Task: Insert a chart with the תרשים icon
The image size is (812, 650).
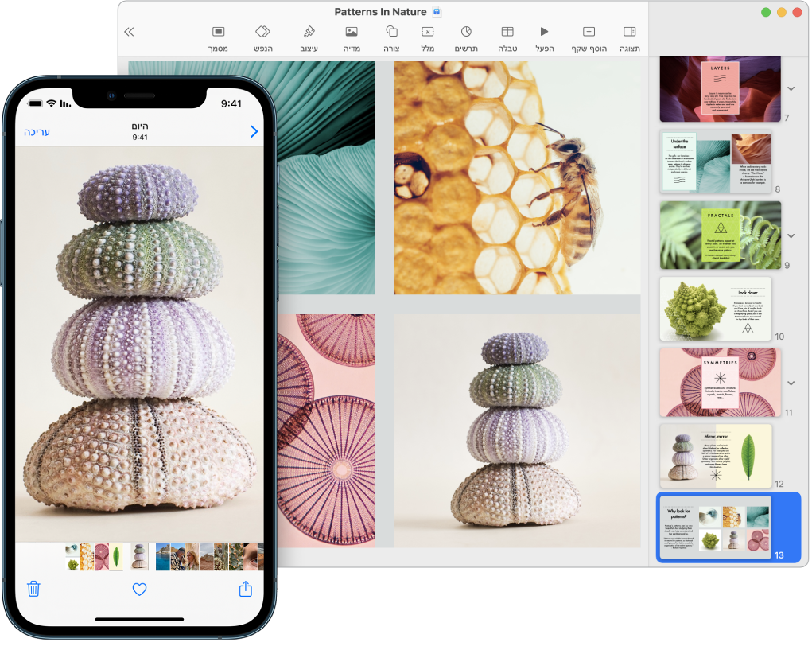Action: [x=467, y=33]
